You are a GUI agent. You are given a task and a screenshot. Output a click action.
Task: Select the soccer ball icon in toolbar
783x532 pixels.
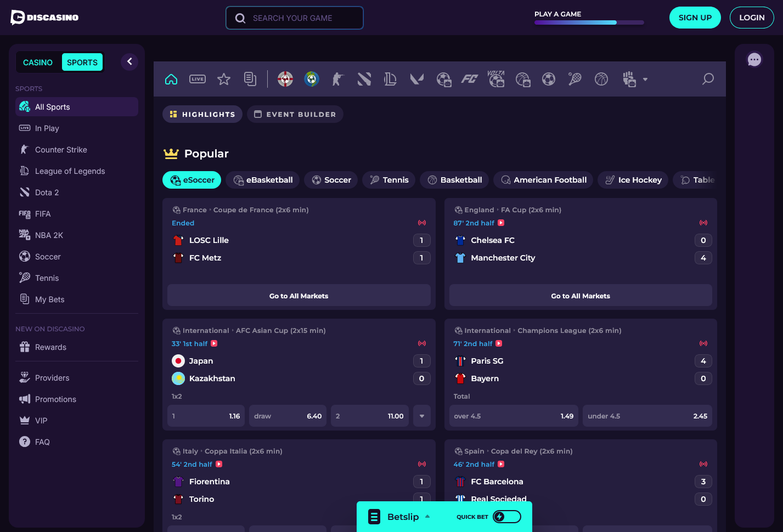click(549, 79)
